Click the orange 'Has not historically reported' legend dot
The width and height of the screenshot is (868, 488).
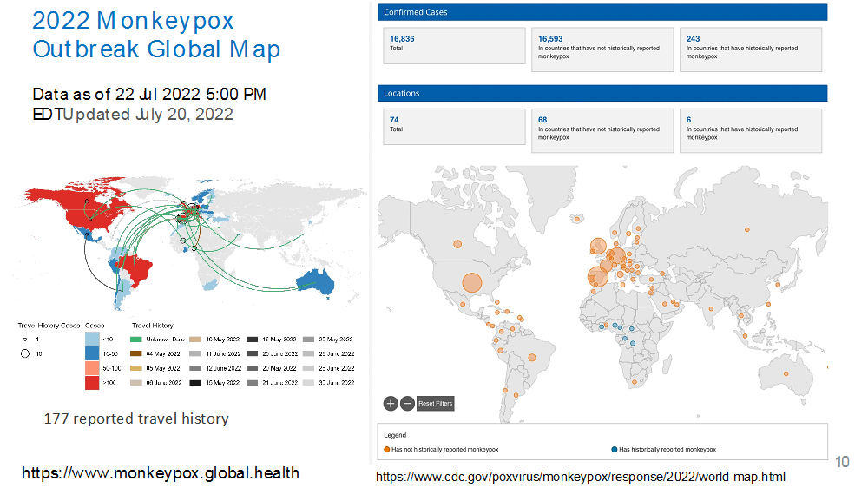pyautogui.click(x=387, y=449)
